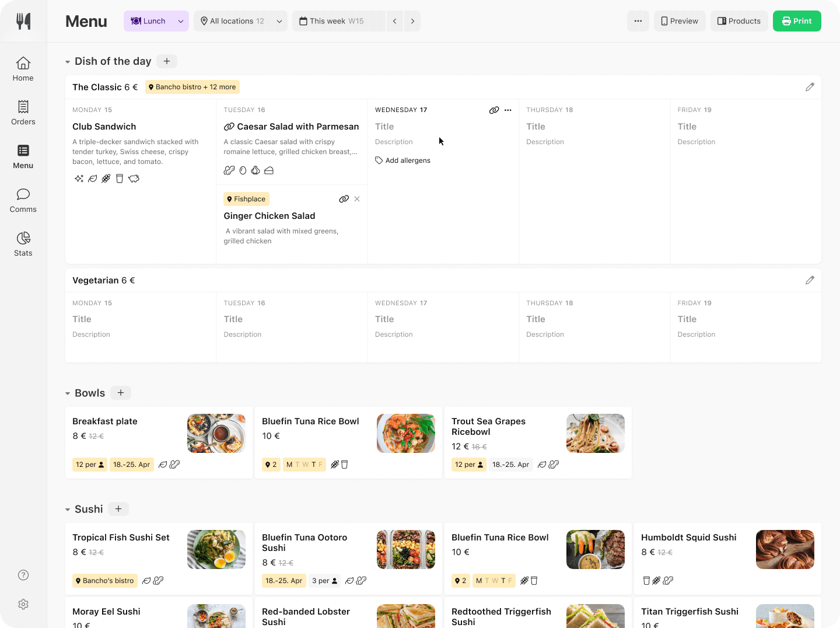Click the edit pencil on the Vegetarian row
This screenshot has height=628, width=840.
click(x=810, y=280)
